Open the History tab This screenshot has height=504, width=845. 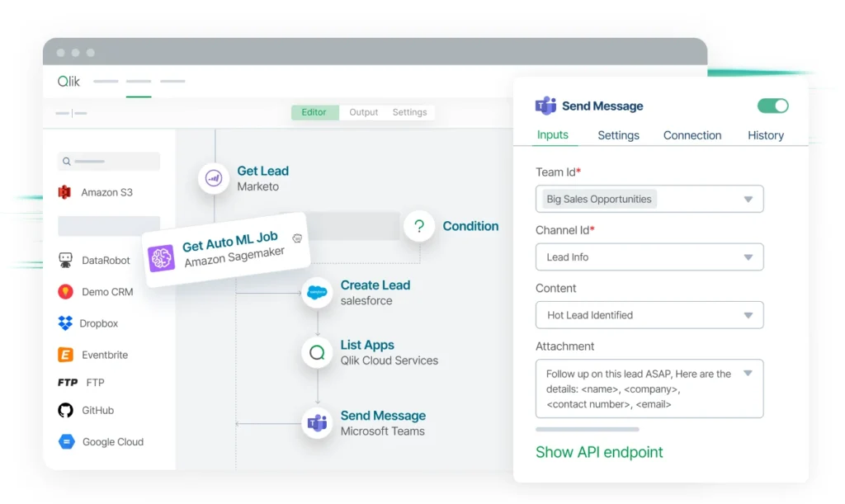point(765,135)
